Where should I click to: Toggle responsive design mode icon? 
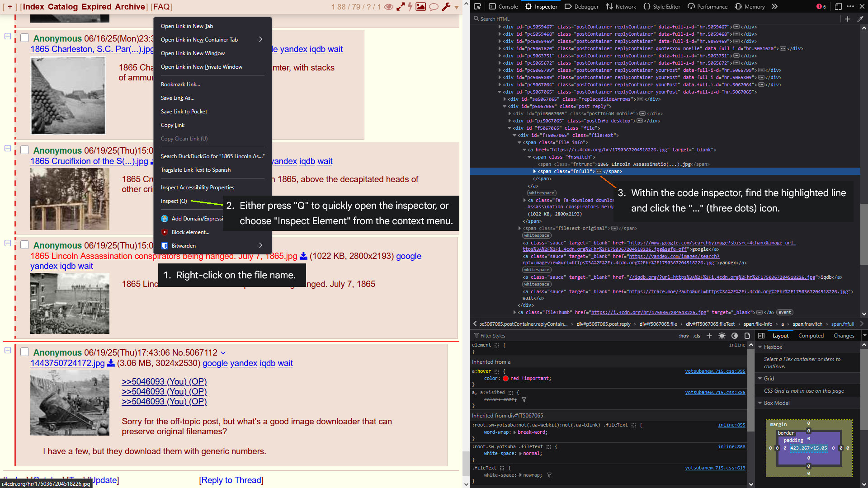[x=838, y=6]
